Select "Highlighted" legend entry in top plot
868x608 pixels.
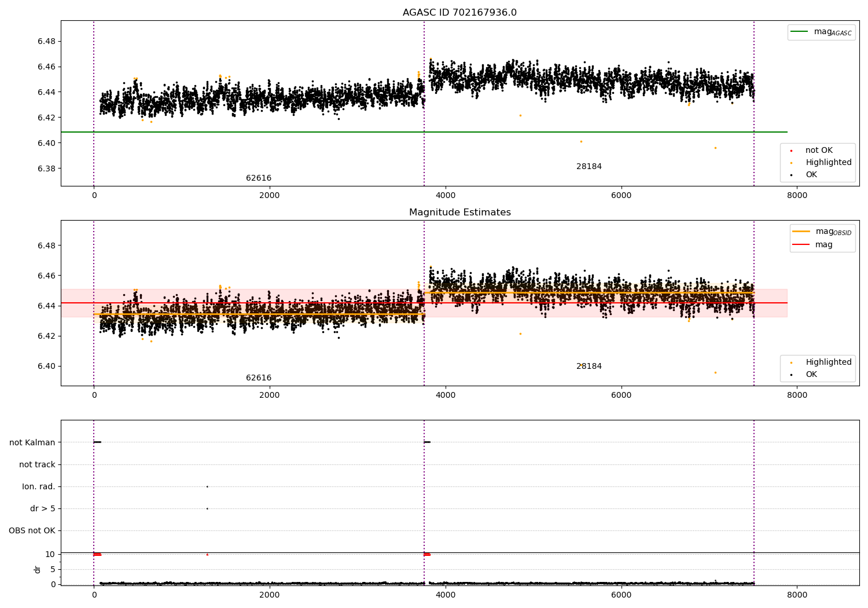pos(828,163)
